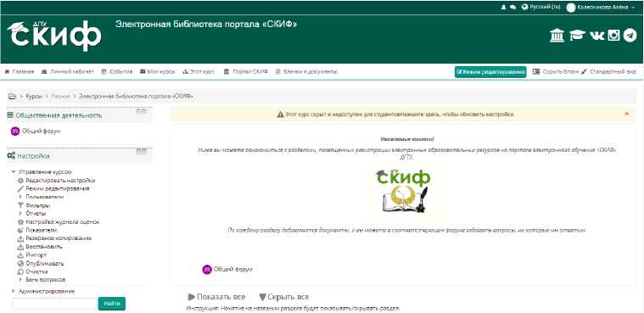Click the restore icon beside Восстановить
Image resolution: width=644 pixels, height=313 pixels.
(x=20, y=247)
